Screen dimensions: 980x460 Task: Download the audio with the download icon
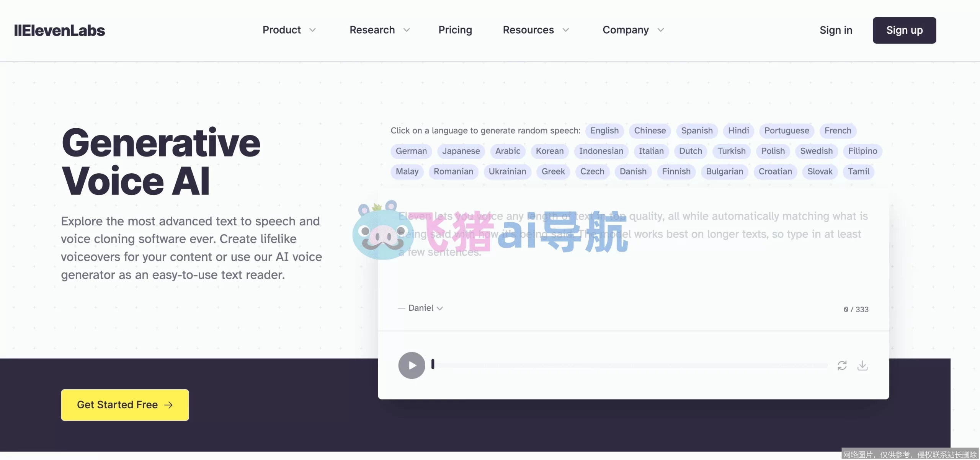click(x=862, y=365)
